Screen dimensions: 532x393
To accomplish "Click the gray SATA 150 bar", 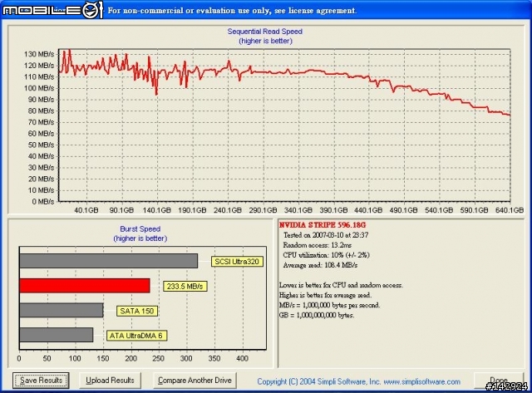I will (62, 310).
